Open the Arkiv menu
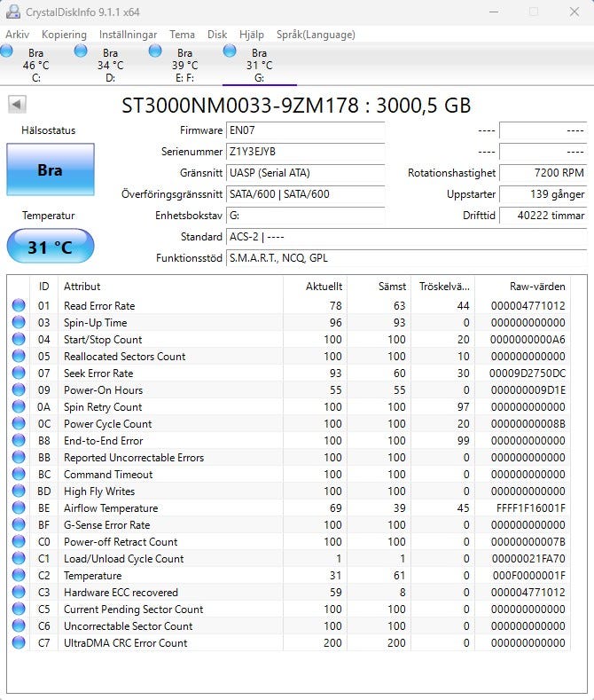The image size is (594, 700). (x=17, y=35)
